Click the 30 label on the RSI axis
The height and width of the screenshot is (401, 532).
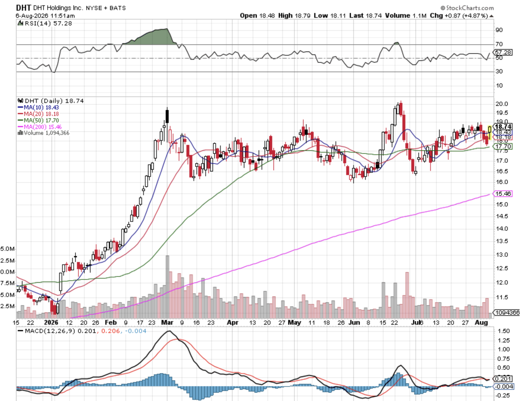tap(499, 71)
